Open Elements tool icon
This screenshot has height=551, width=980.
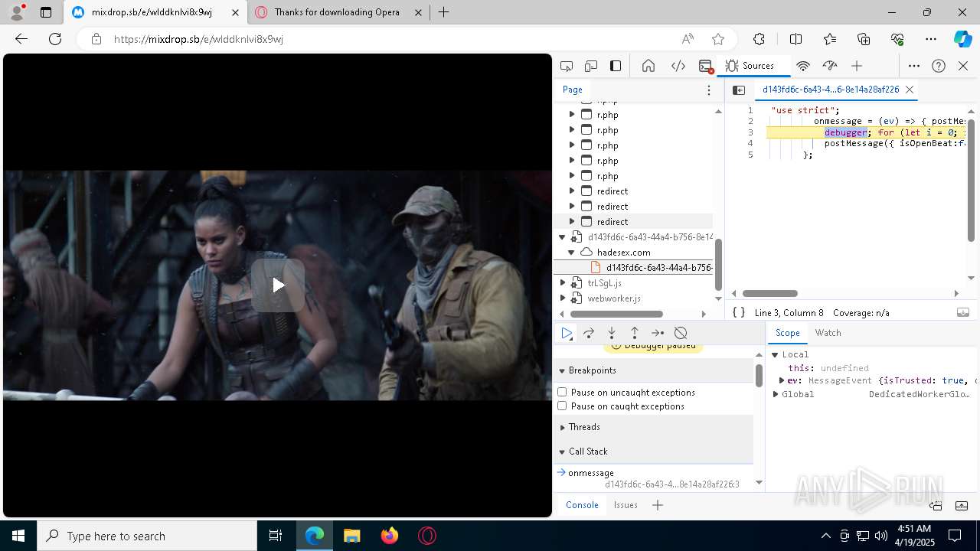coord(678,66)
